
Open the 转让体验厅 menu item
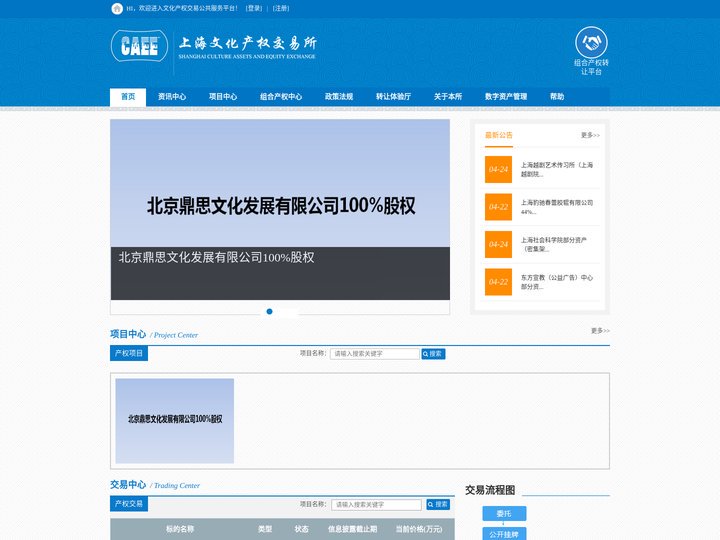[x=394, y=97]
